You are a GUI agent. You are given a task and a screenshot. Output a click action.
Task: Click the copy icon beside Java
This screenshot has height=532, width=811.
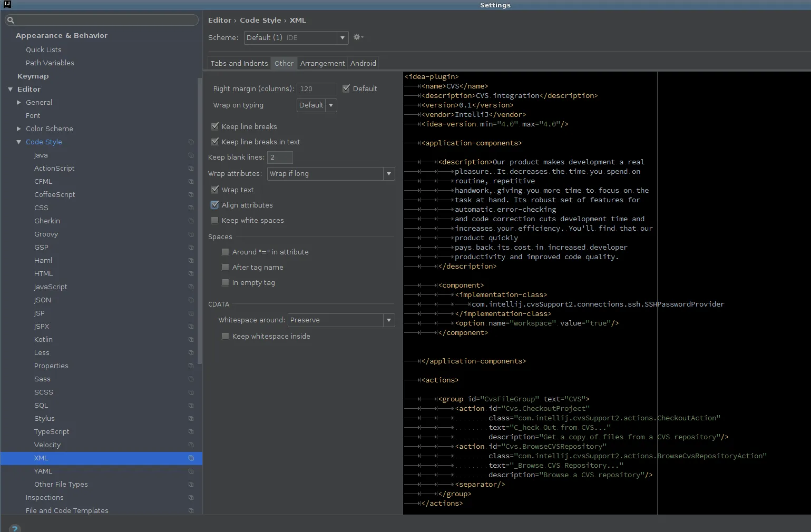pyautogui.click(x=191, y=155)
